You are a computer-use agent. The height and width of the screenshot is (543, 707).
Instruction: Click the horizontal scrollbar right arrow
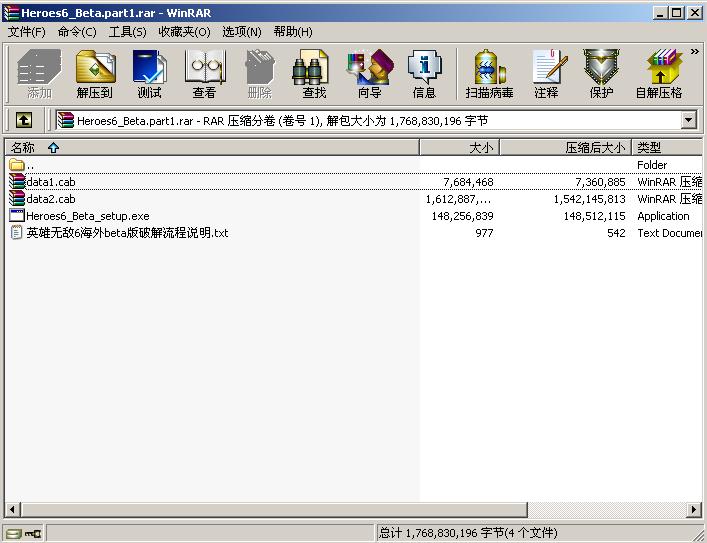[x=694, y=510]
